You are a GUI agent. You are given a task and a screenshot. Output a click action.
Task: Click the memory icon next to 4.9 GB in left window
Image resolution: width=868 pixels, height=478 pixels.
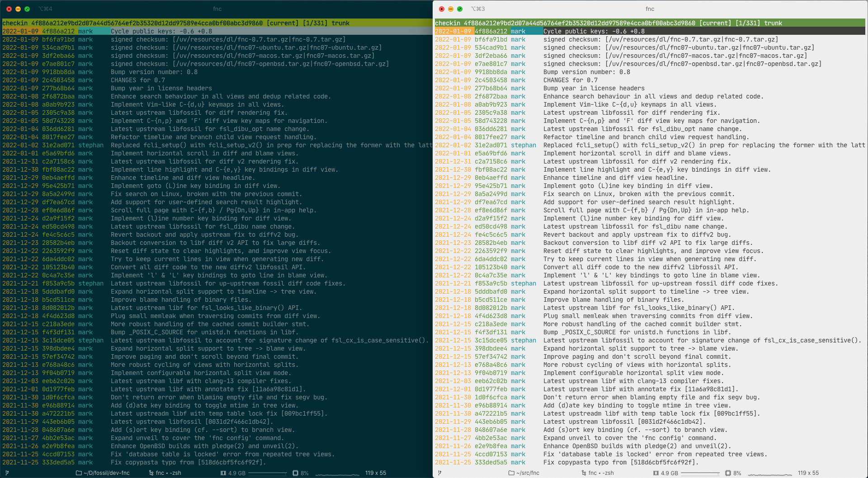[223, 473]
